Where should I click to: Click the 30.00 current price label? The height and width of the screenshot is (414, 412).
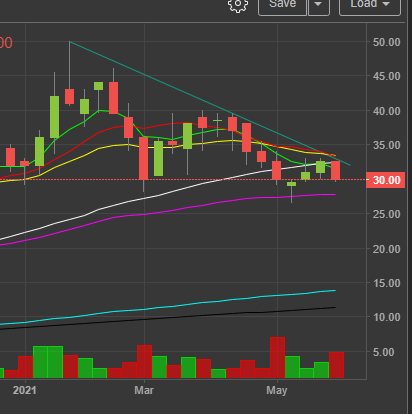pos(386,180)
